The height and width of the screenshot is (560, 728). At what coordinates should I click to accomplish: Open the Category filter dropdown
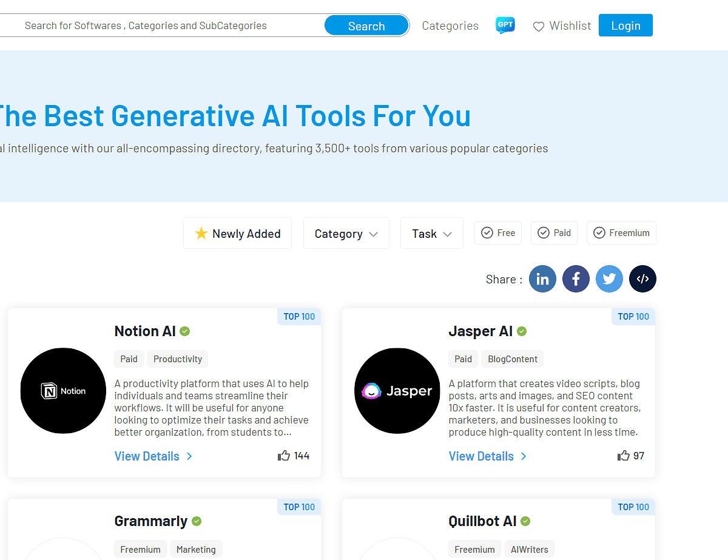tap(346, 233)
